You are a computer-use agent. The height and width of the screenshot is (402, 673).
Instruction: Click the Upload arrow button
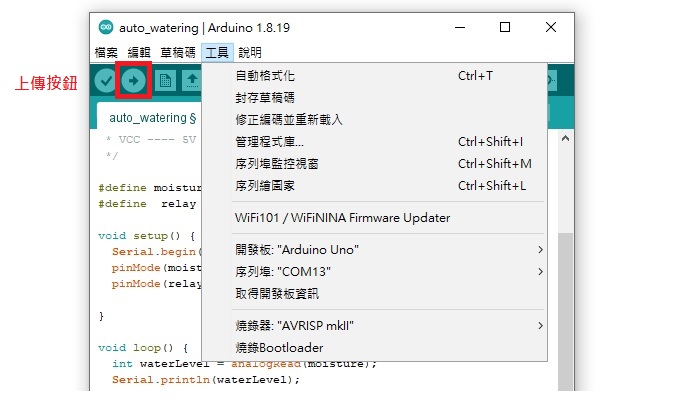(133, 81)
